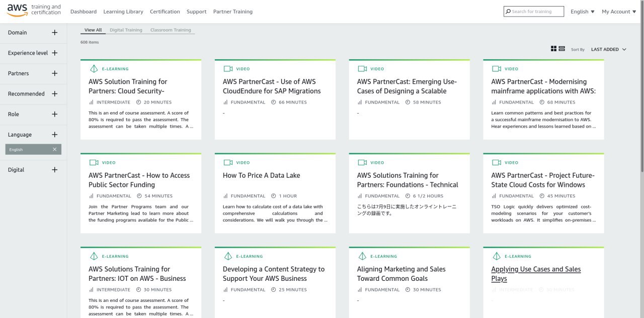Expand the Role filter

(55, 114)
